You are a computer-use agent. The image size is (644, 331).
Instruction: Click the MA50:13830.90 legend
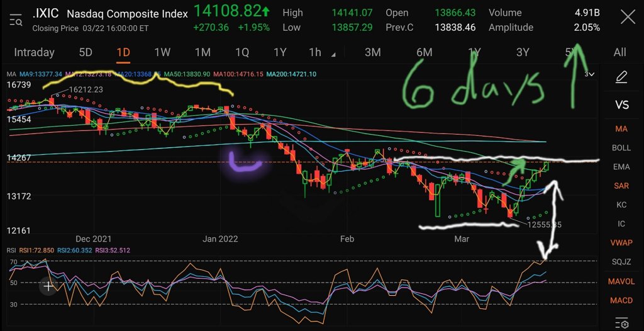187,74
